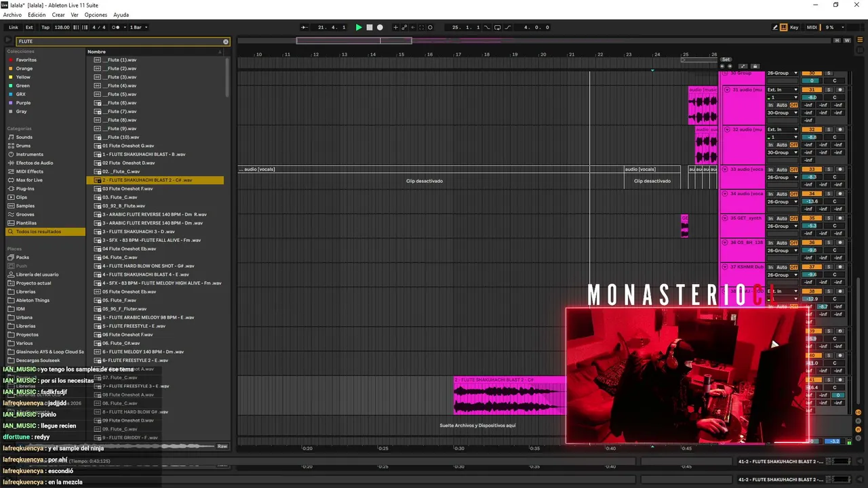Arm track 31 for recording
868x488 pixels.
(x=840, y=89)
